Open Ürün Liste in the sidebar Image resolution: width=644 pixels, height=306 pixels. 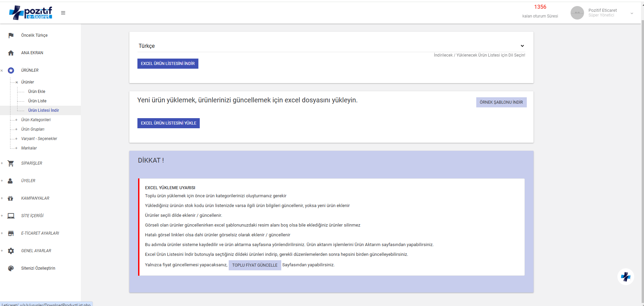coord(37,101)
